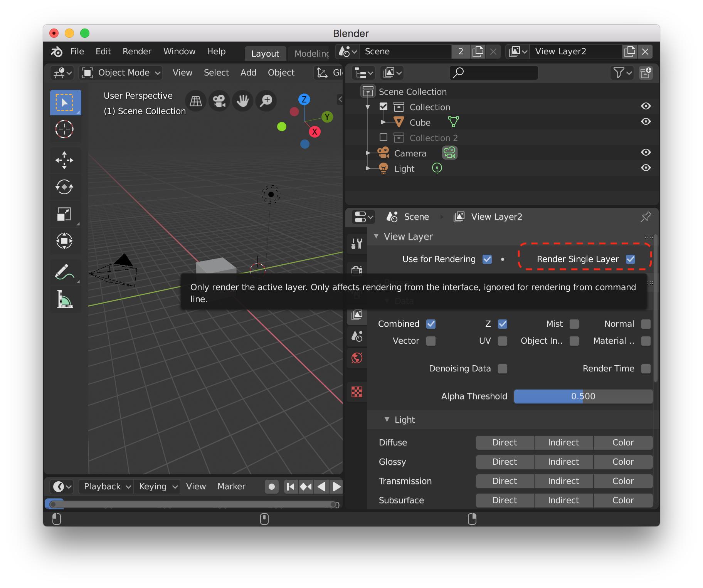Image resolution: width=703 pixels, height=588 pixels.
Task: Open the viewport editor type dropdown
Action: (x=62, y=73)
